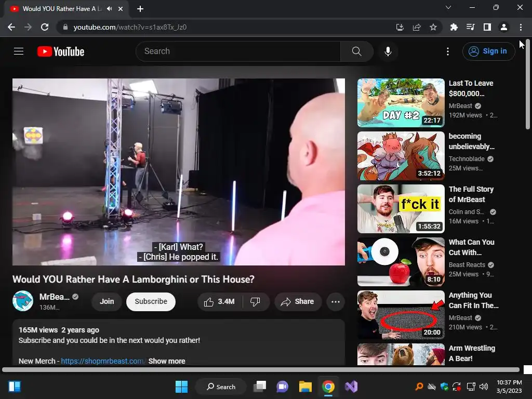Viewport: 532px width, 399px height.
Task: Switch to Chrome on taskbar
Action: [328, 387]
